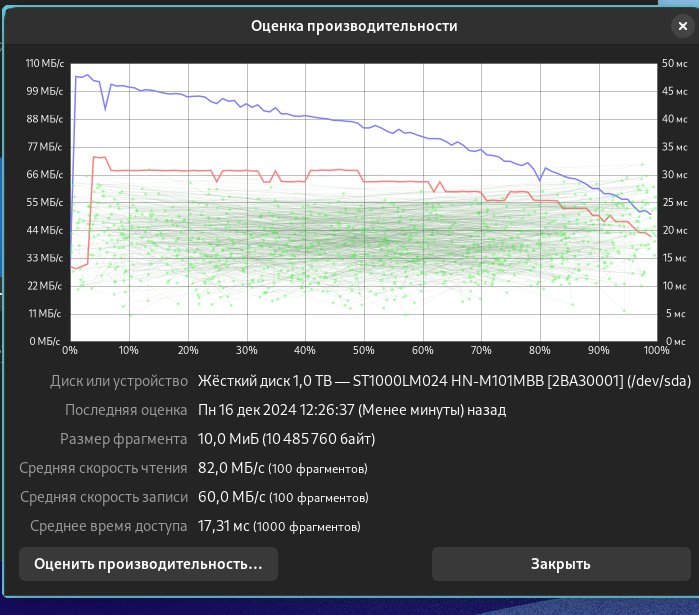Click the 15 мс axis label
The image size is (699, 615).
[x=674, y=258]
